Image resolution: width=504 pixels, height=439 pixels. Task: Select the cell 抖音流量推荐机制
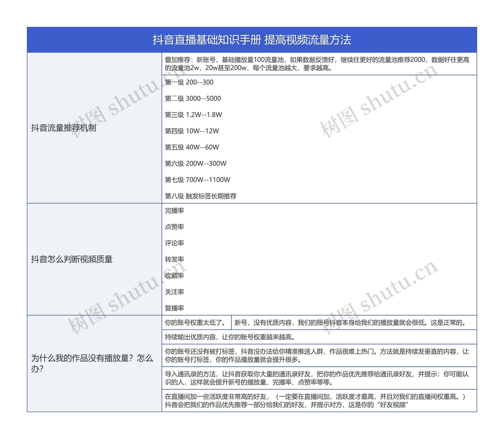click(x=94, y=128)
